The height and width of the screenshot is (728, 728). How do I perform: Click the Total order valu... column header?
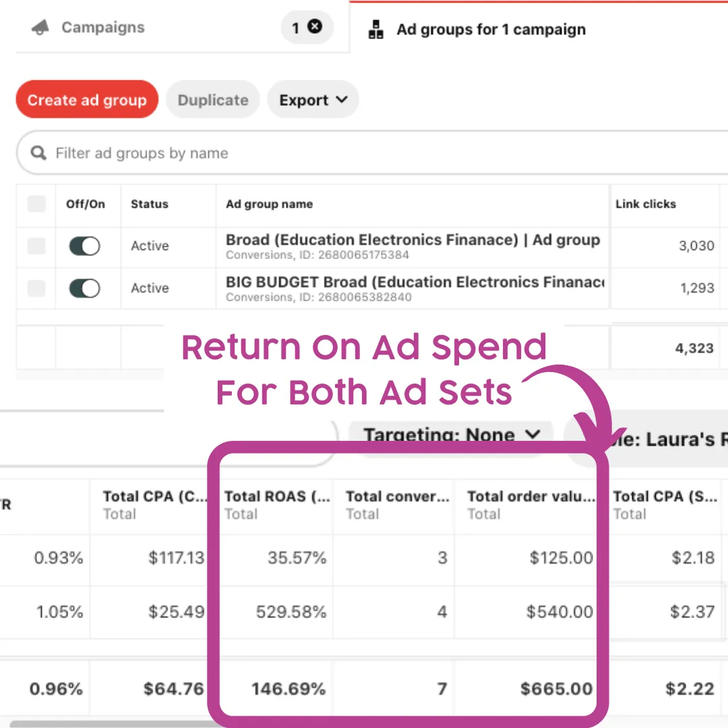pyautogui.click(x=531, y=505)
